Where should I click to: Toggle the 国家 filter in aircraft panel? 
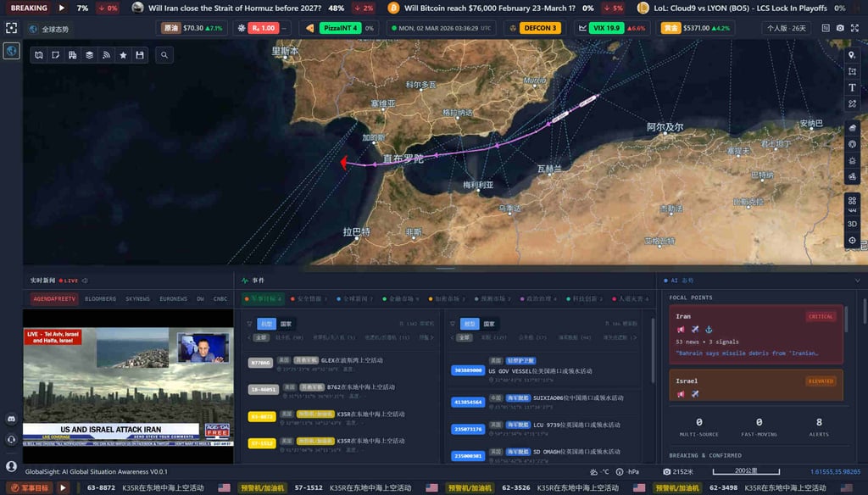[x=287, y=324]
